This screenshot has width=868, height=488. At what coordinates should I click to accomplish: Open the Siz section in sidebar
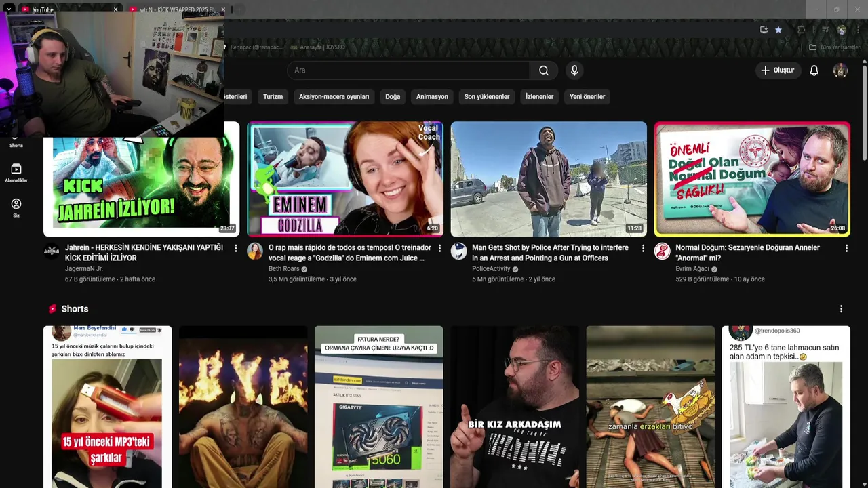[x=16, y=208]
